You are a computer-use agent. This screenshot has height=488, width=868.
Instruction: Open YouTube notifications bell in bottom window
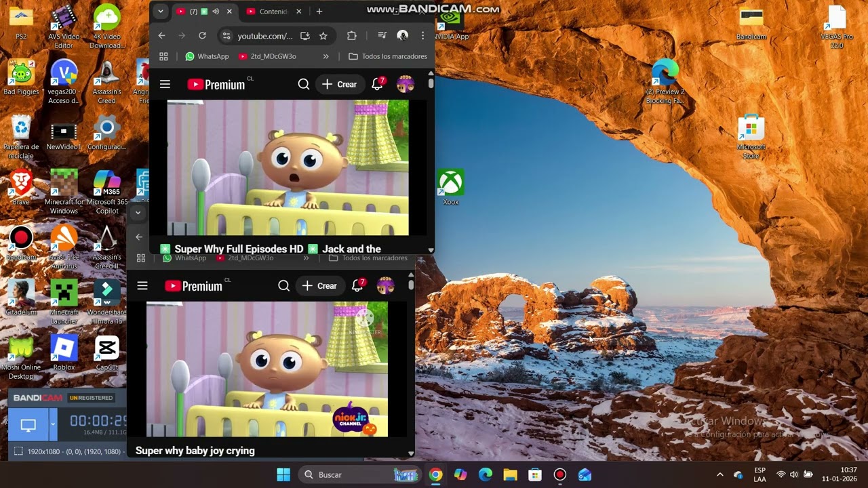point(358,285)
